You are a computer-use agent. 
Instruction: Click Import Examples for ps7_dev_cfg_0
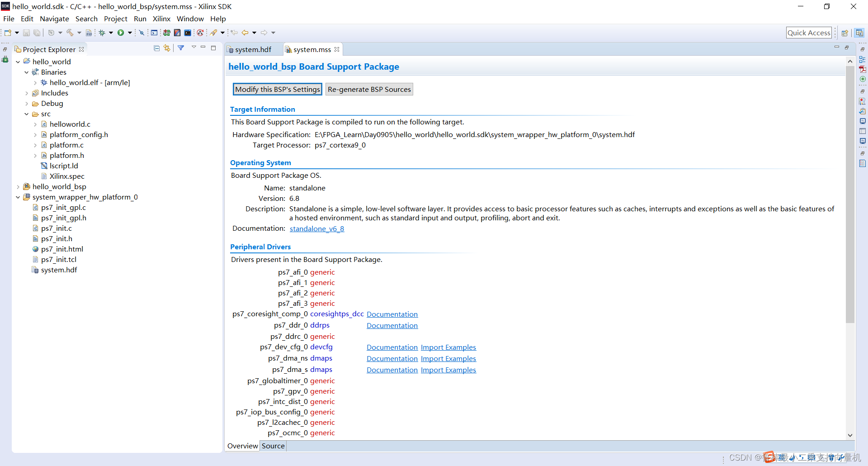click(448, 347)
